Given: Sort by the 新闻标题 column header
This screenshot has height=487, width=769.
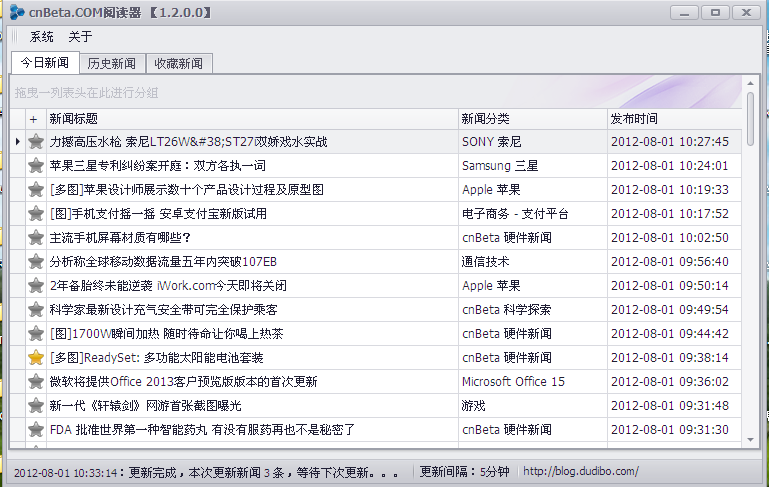Looking at the screenshot, I should (x=252, y=119).
